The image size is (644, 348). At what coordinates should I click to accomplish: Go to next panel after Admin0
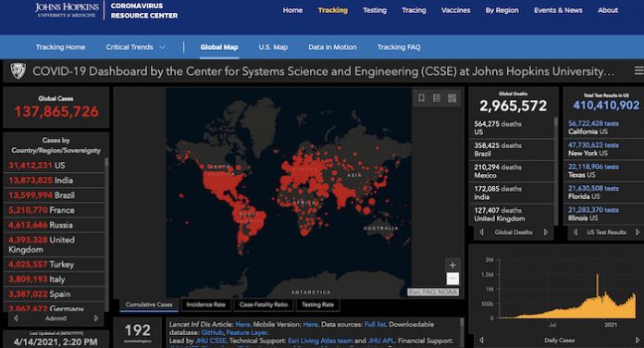[x=96, y=318]
